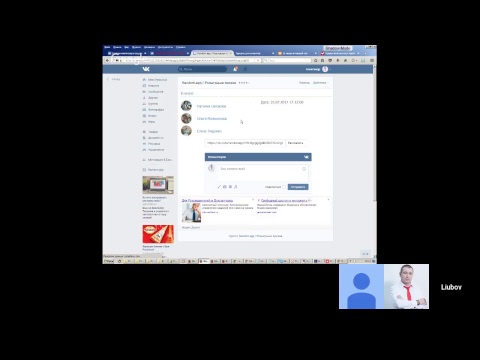Expand the Actions dropdown in app header
Image resolution: width=480 pixels, height=360 pixels.
[320, 83]
